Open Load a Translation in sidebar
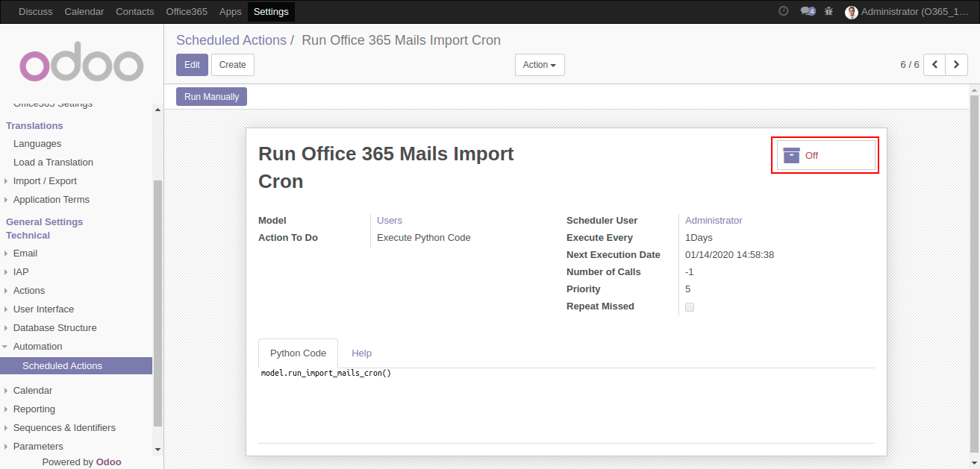Image resolution: width=980 pixels, height=469 pixels. coord(53,163)
